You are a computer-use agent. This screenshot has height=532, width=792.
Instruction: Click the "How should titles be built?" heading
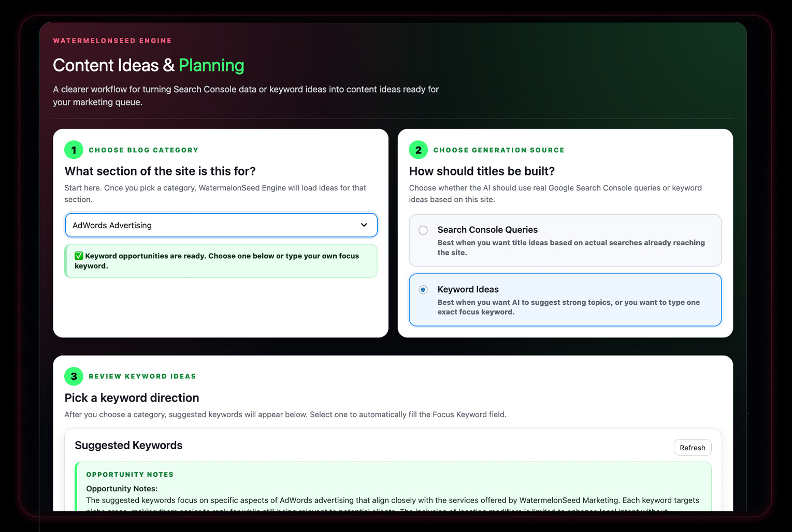pyautogui.click(x=482, y=171)
